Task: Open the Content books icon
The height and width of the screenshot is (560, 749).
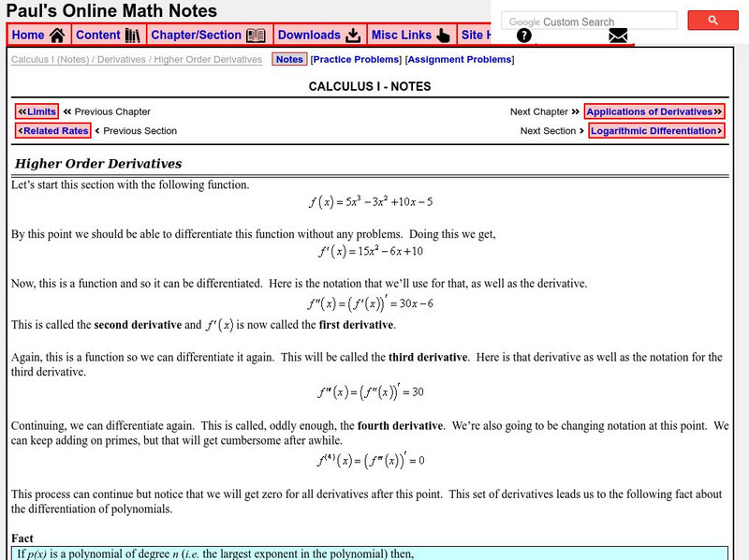Action: click(x=133, y=36)
